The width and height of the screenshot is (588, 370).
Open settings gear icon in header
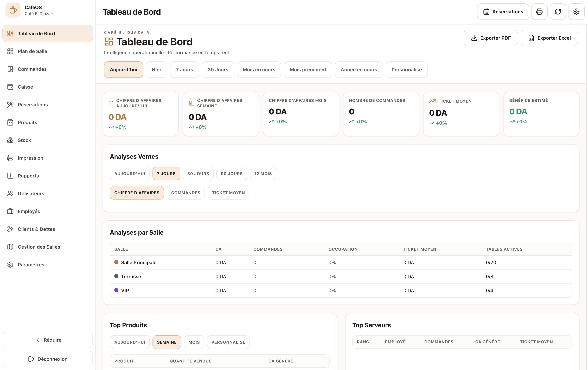click(576, 12)
